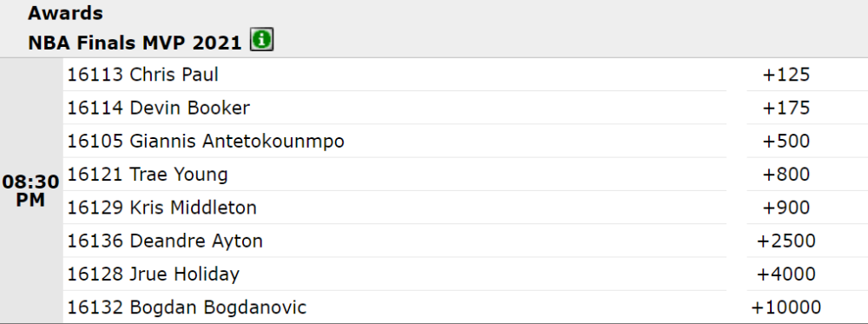
Task: Click the 16136 Deandre Ayton row
Action: coord(395,241)
